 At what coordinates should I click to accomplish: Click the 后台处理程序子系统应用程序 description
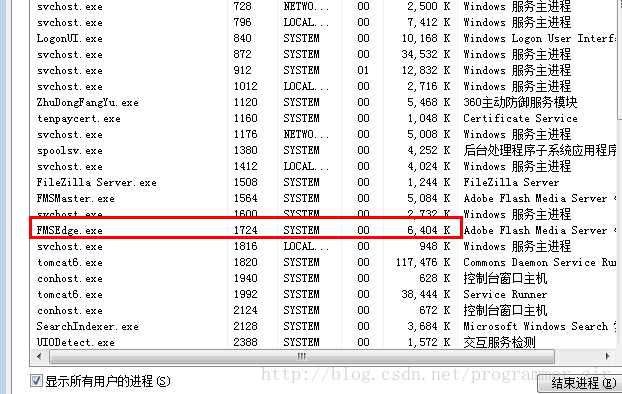[x=539, y=150]
